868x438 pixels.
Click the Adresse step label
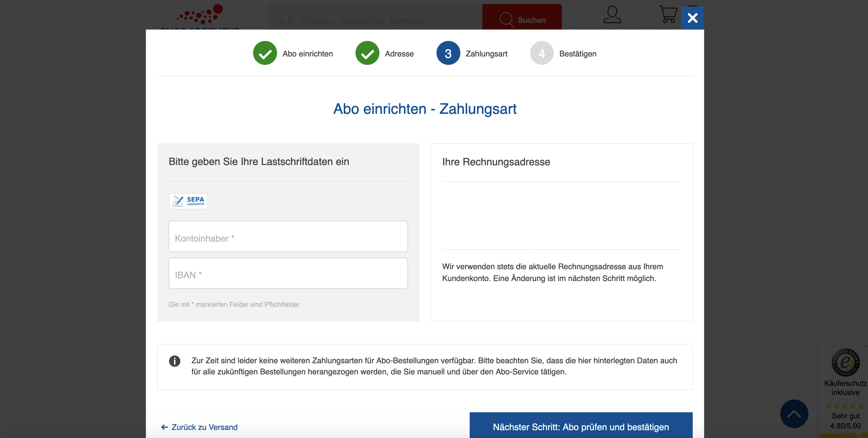click(x=399, y=54)
